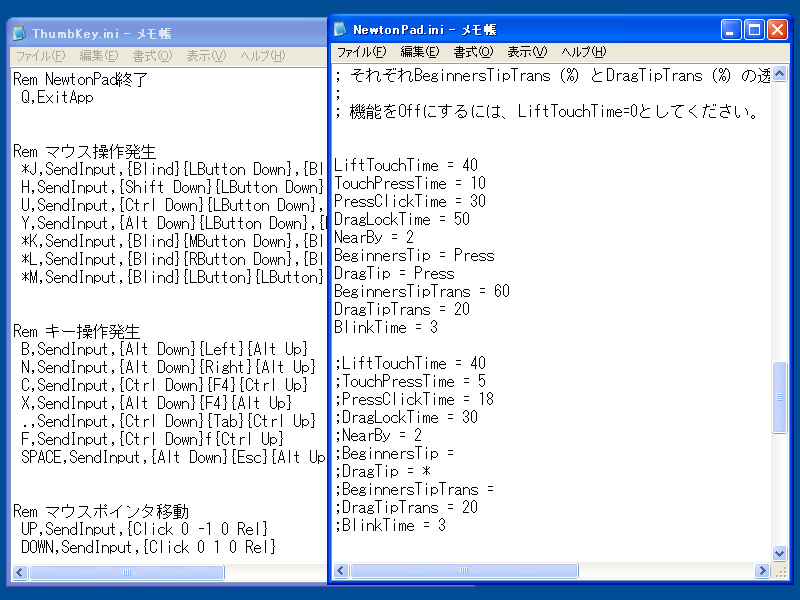The width and height of the screenshot is (800, 600).
Task: Click the Notepad icon in NewtonPad.ini title bar
Action: tap(342, 30)
